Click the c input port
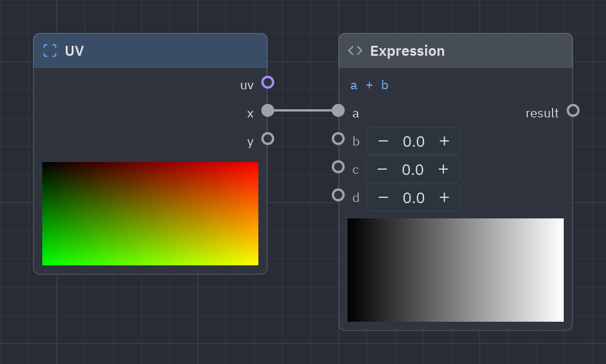Image resolution: width=606 pixels, height=364 pixels. (x=338, y=167)
